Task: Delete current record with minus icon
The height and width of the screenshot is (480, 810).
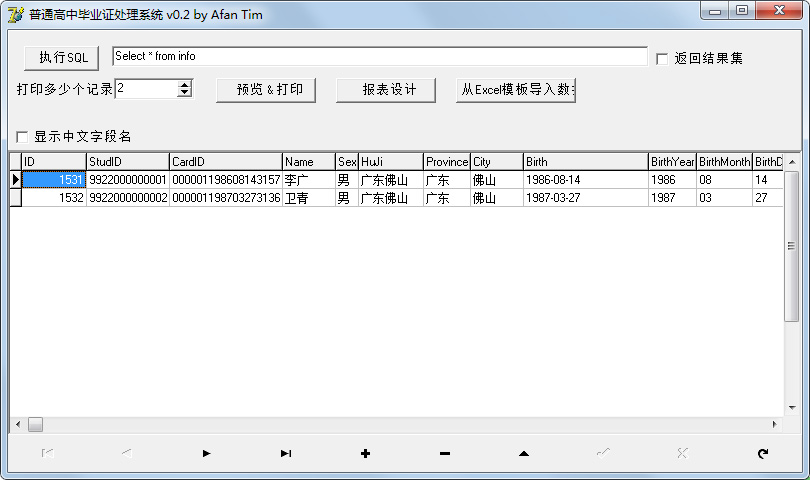Action: [x=445, y=453]
